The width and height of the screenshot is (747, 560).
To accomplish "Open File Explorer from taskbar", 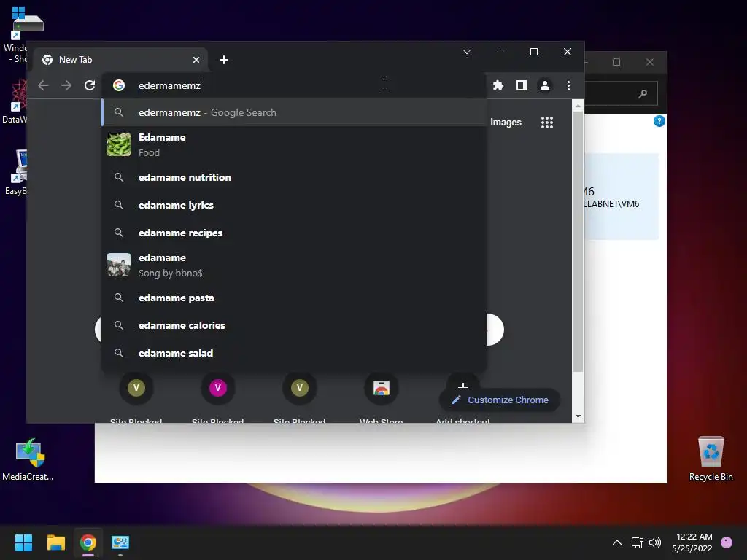I will click(55, 542).
